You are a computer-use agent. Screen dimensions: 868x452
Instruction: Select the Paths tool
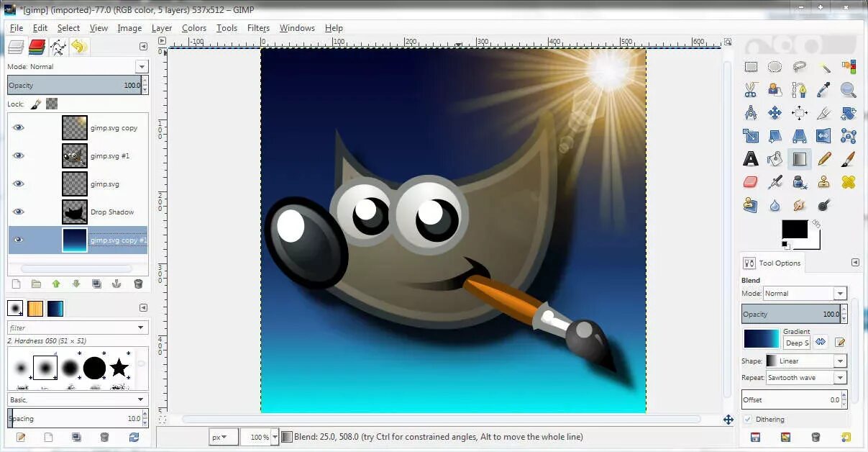click(x=799, y=90)
